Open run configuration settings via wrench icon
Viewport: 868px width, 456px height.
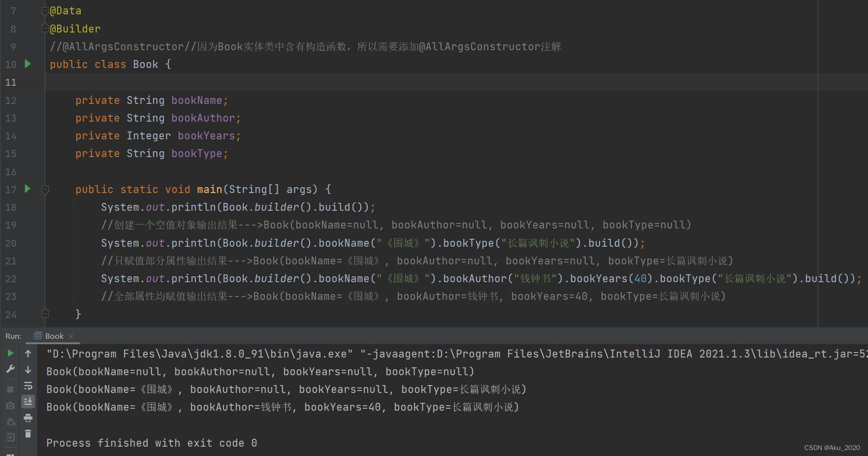point(10,369)
